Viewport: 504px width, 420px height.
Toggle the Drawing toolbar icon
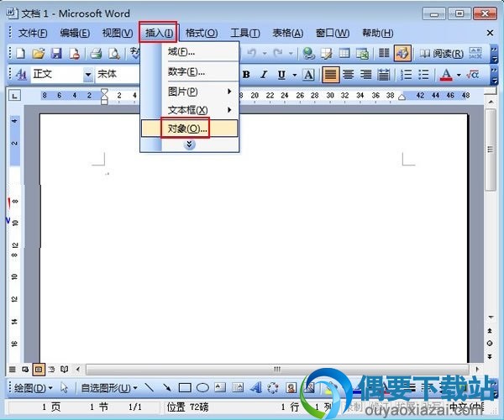coord(402,54)
